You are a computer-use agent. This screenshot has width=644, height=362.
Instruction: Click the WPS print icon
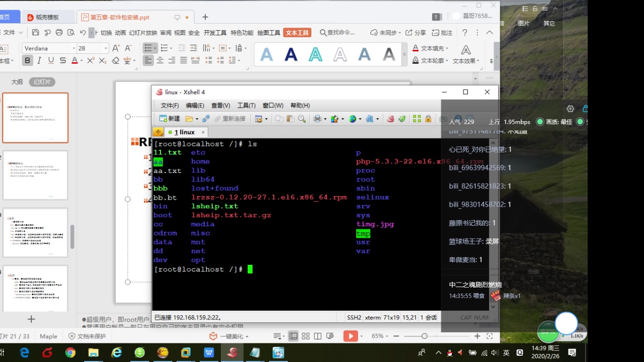click(x=59, y=33)
